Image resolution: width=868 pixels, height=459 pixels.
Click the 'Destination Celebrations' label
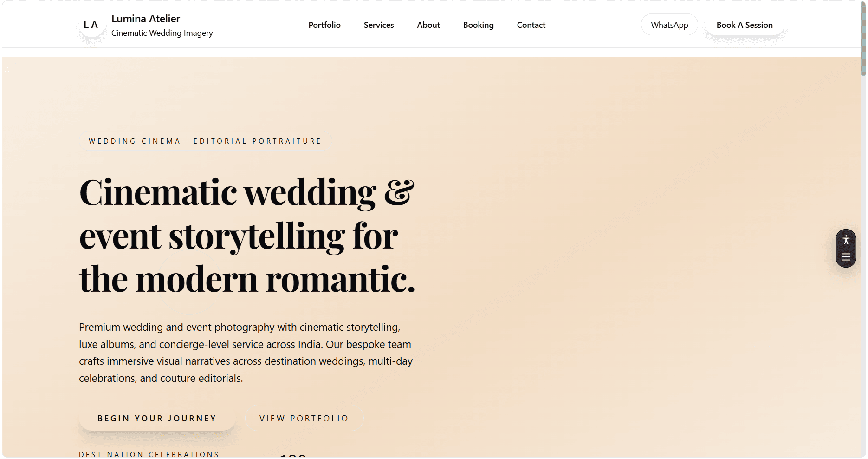point(149,454)
